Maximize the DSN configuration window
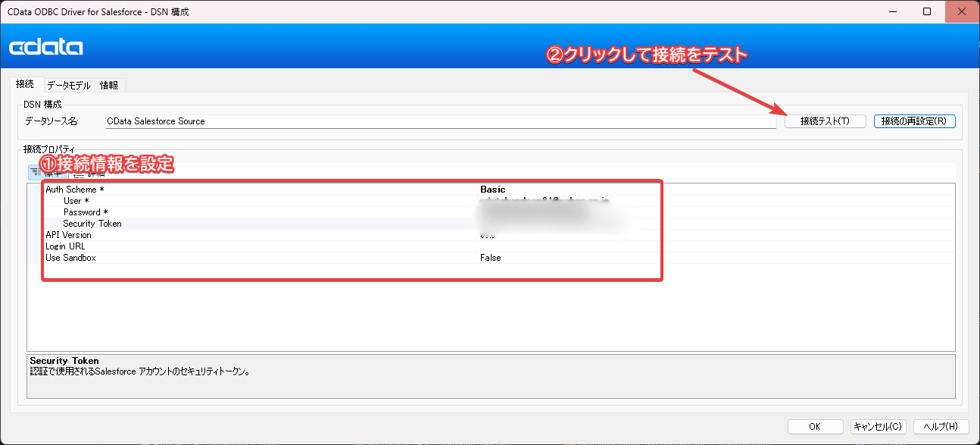This screenshot has width=980, height=445. [928, 11]
